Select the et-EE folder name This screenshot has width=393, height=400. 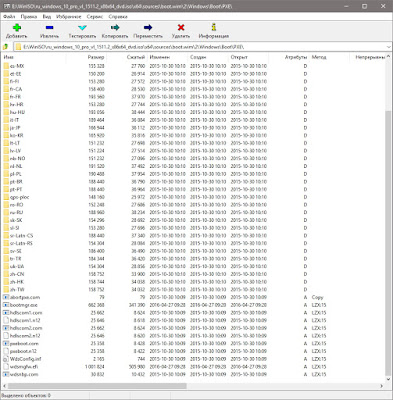(15, 74)
